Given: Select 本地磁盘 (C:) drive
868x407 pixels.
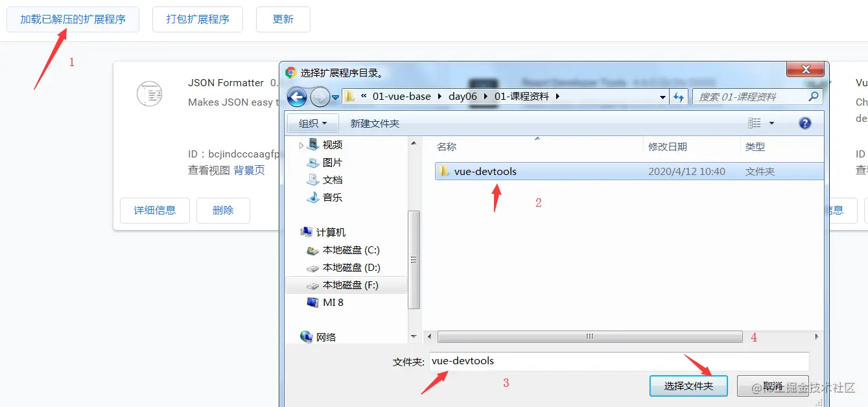Looking at the screenshot, I should pos(351,250).
